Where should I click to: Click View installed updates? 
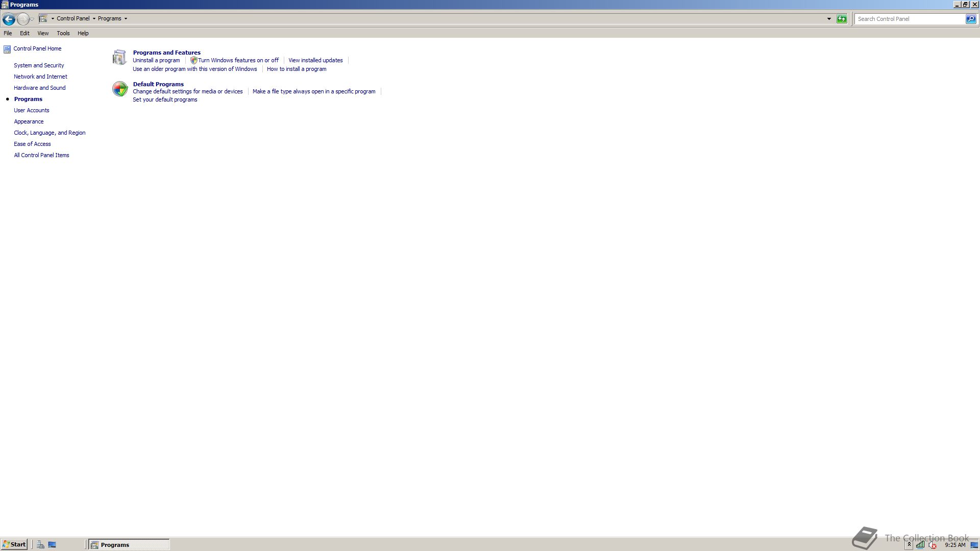pyautogui.click(x=315, y=60)
